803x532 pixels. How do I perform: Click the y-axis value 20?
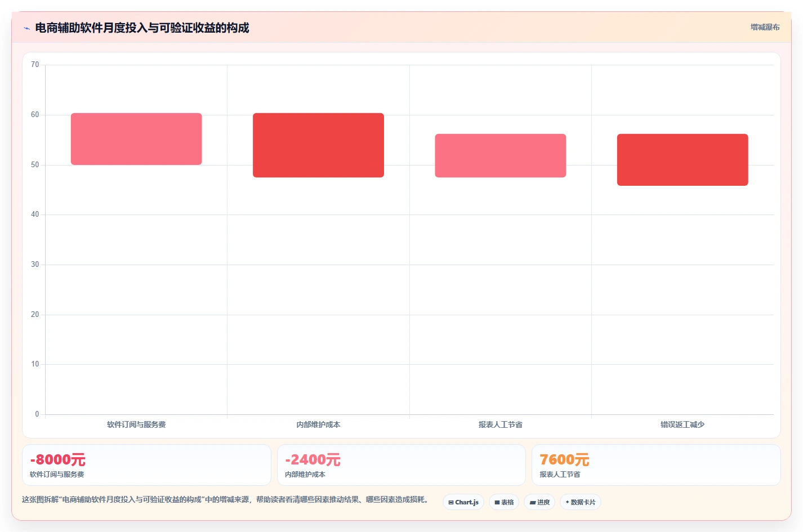click(35, 315)
